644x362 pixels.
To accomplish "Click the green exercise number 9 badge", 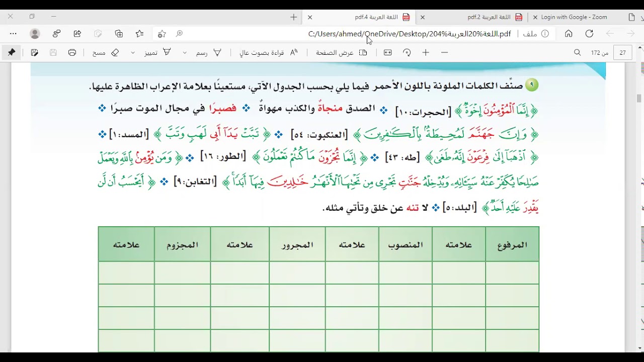I will point(532,85).
